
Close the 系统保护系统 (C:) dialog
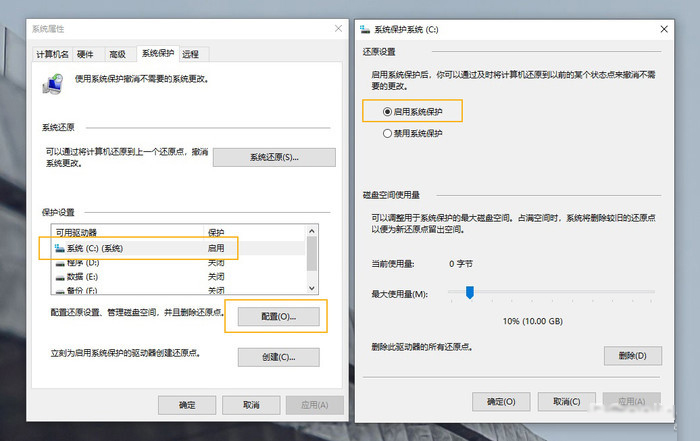tap(664, 29)
